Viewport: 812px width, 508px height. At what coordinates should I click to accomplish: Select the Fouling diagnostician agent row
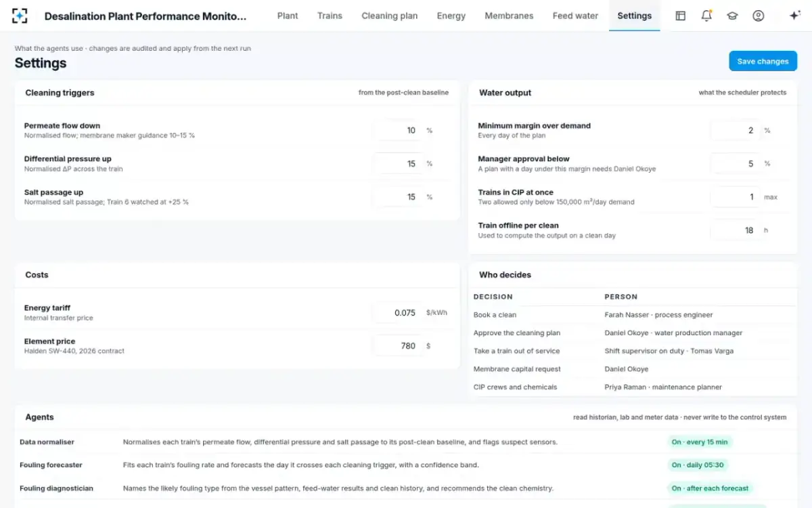(406, 488)
